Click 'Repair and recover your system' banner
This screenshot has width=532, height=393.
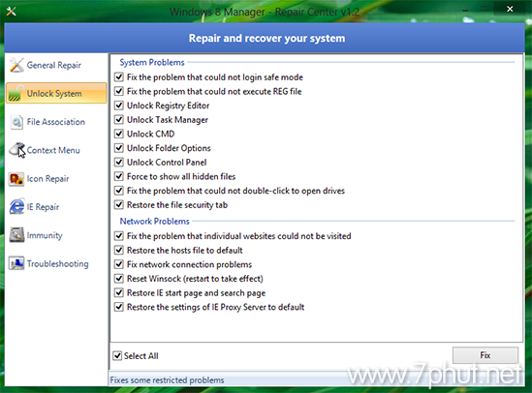coord(266,39)
